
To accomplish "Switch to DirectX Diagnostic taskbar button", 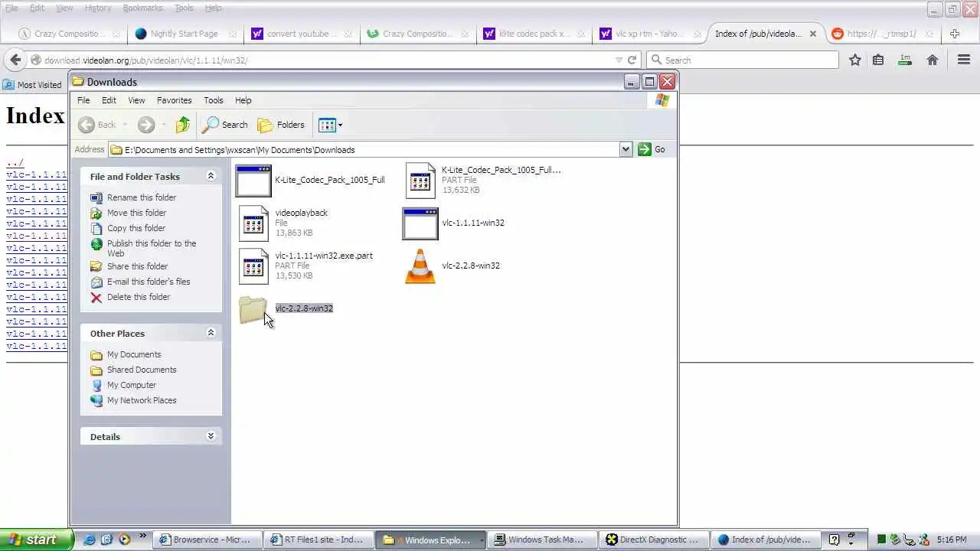I will click(x=655, y=540).
